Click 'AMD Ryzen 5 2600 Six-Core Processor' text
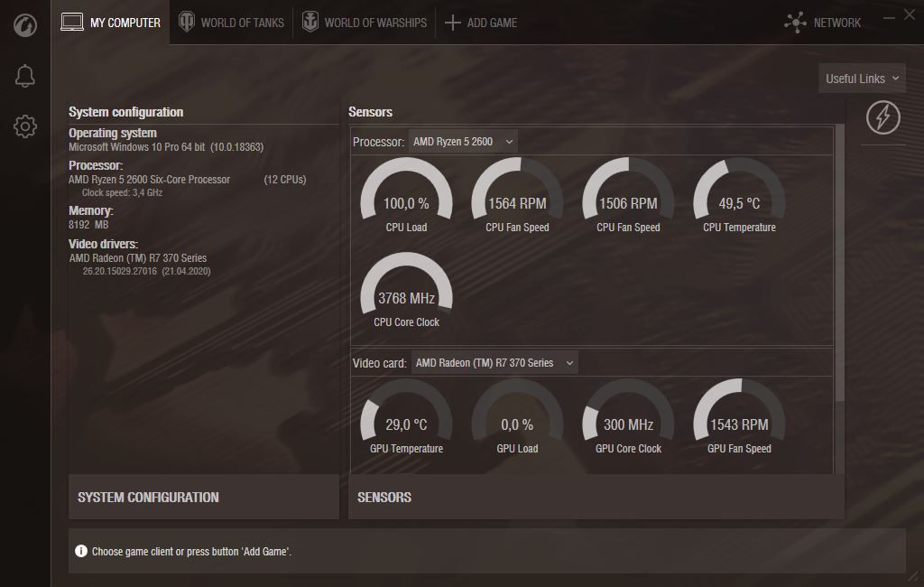The height and width of the screenshot is (587, 924). (x=149, y=180)
